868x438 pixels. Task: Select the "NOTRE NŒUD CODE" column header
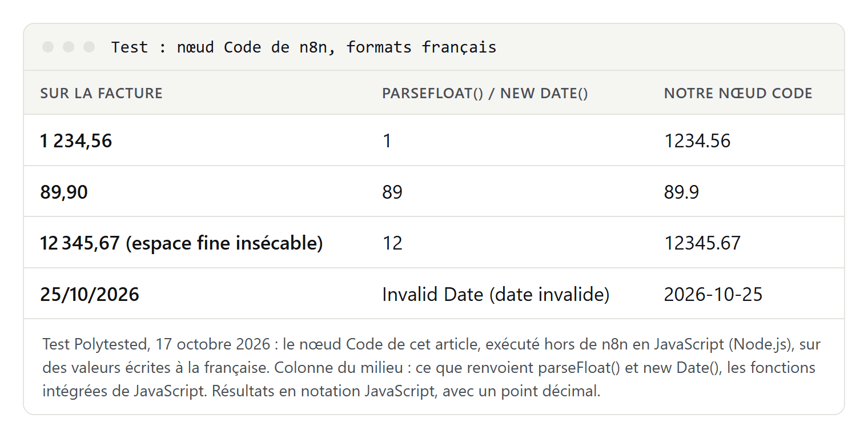pos(738,93)
